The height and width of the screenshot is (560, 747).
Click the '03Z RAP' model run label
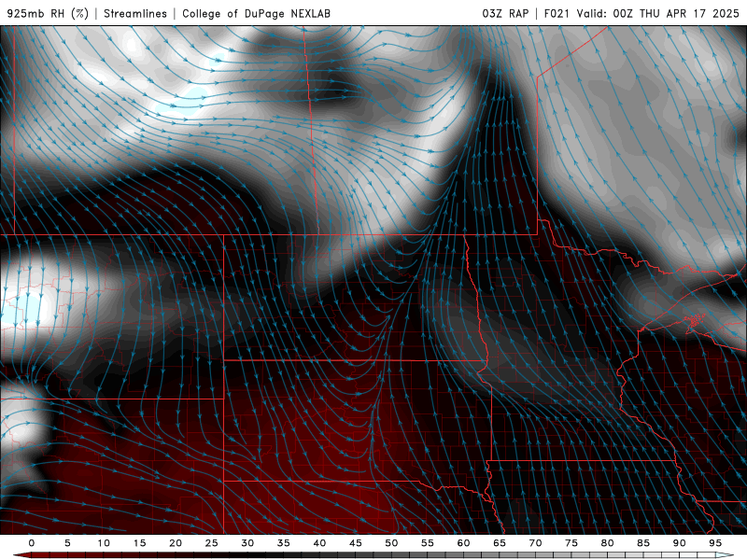click(x=505, y=13)
